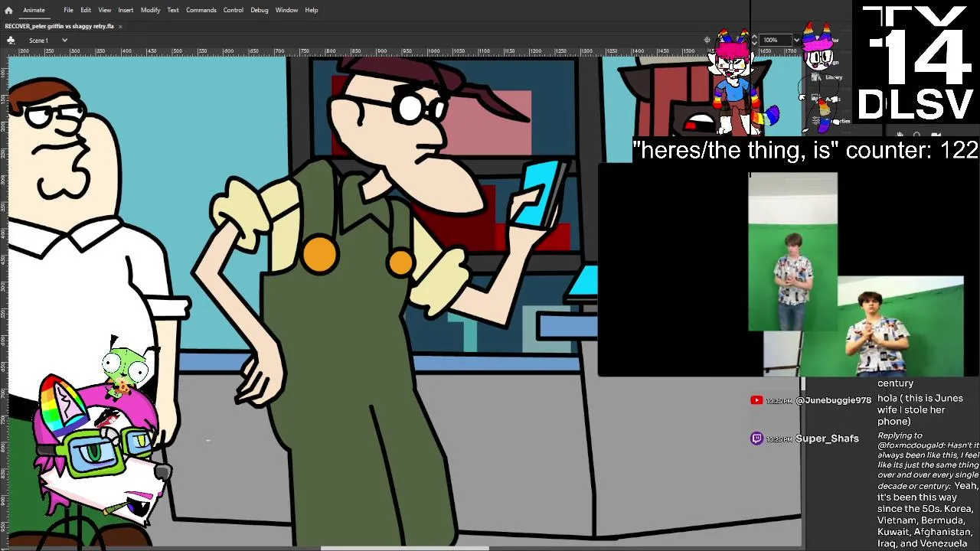Image resolution: width=980 pixels, height=551 pixels.
Task: Click the @Junebuggie978 chat username
Action: coord(834,400)
